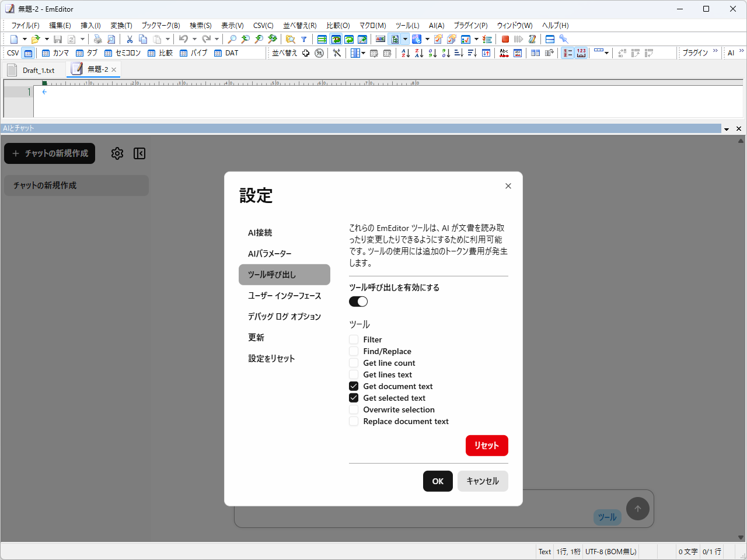Disable the ツール呼び出しを有効にする toggle switch
Image resolution: width=747 pixels, height=560 pixels.
[x=358, y=301]
